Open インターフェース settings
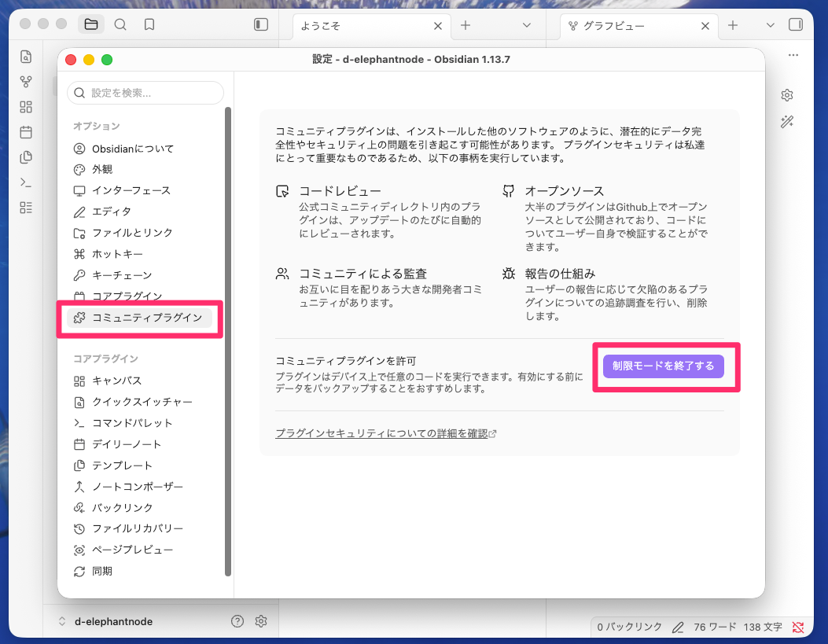The image size is (828, 644). click(139, 190)
